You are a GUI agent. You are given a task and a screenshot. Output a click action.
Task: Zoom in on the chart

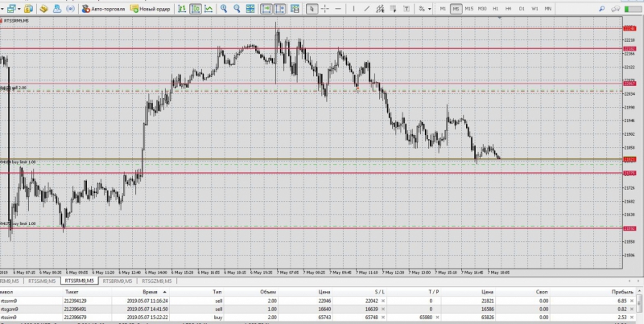(224, 9)
